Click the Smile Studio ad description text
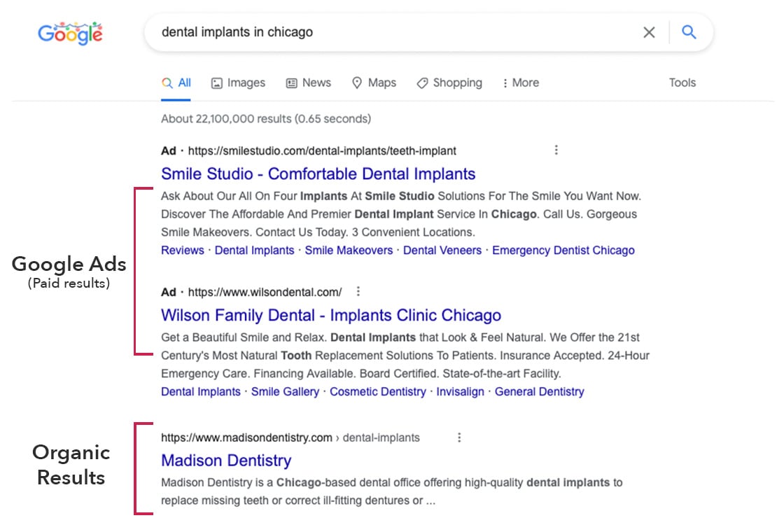 coord(401,214)
